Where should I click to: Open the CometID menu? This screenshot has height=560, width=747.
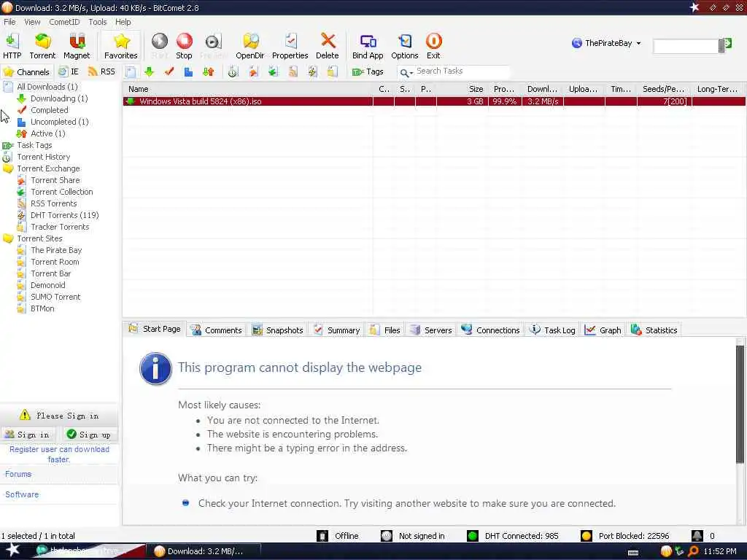point(64,22)
